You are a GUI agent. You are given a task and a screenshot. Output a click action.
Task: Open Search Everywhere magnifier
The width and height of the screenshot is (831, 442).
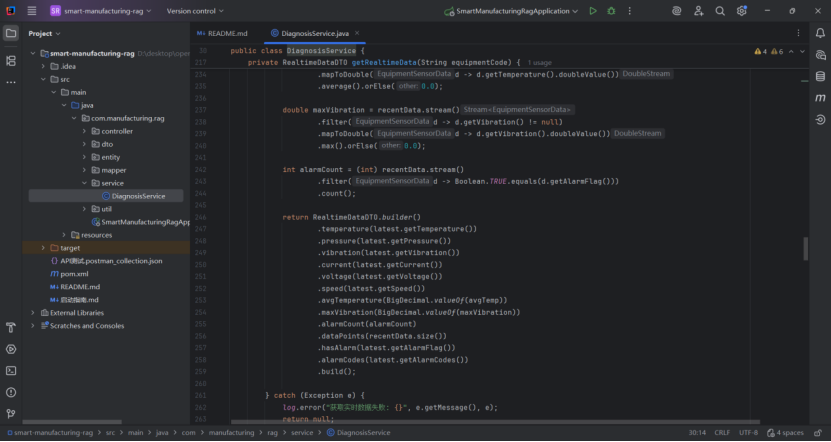[x=720, y=11]
